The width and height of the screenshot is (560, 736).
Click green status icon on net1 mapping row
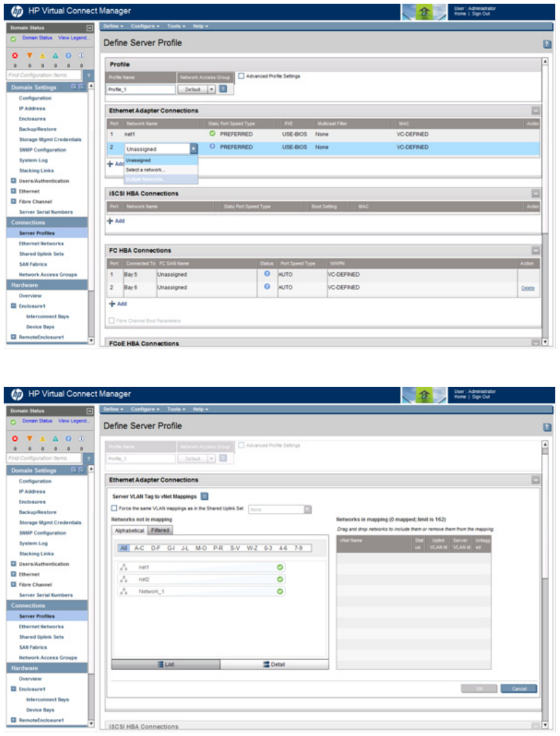(280, 567)
